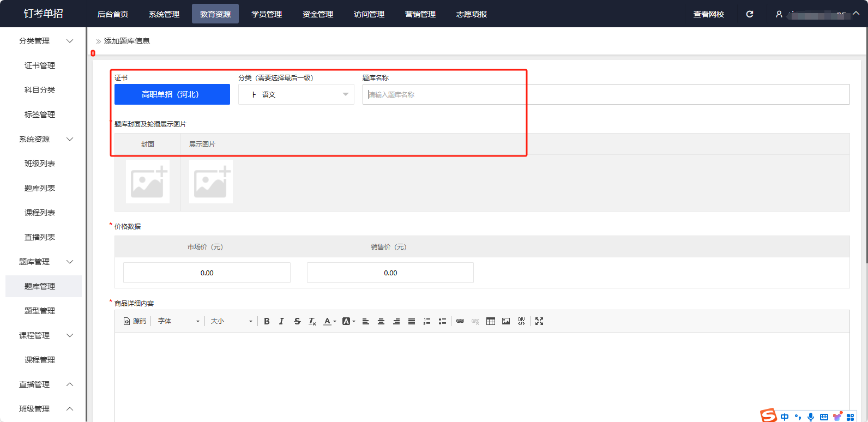Screen dimensions: 868x422
Task: Click the 源码 source code button
Action: pyautogui.click(x=135, y=321)
